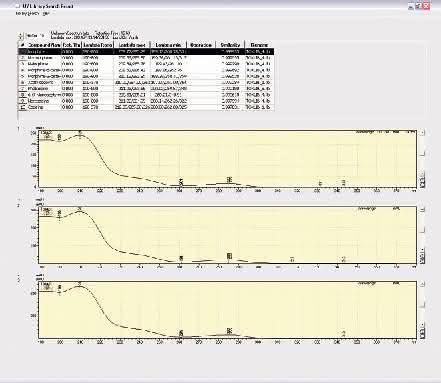Select hit row number 6 in table
This screenshot has height=383, width=441.
(x=146, y=82)
